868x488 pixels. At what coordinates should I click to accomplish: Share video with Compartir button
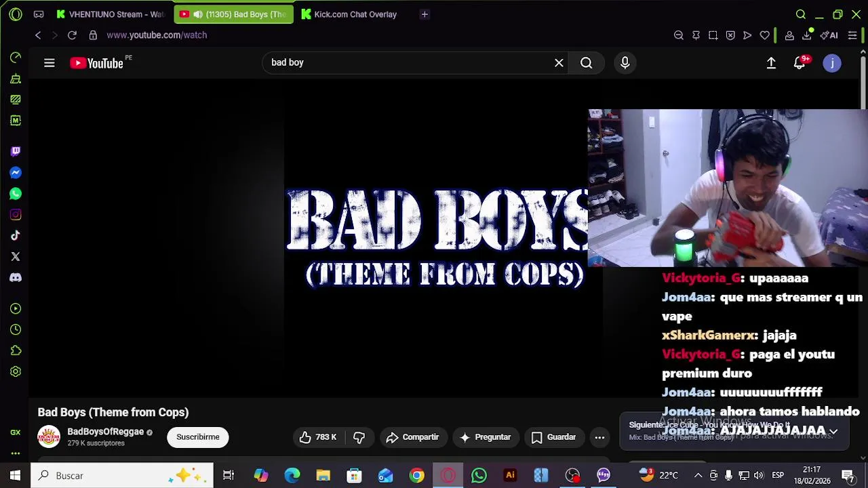(413, 437)
